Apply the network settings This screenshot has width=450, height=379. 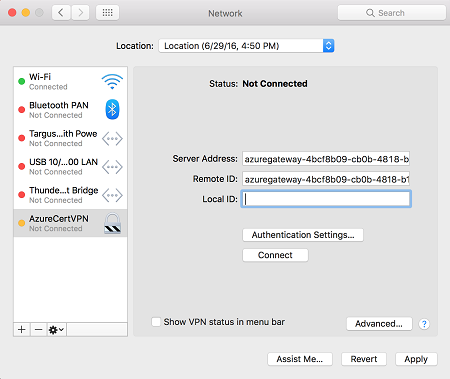click(416, 359)
